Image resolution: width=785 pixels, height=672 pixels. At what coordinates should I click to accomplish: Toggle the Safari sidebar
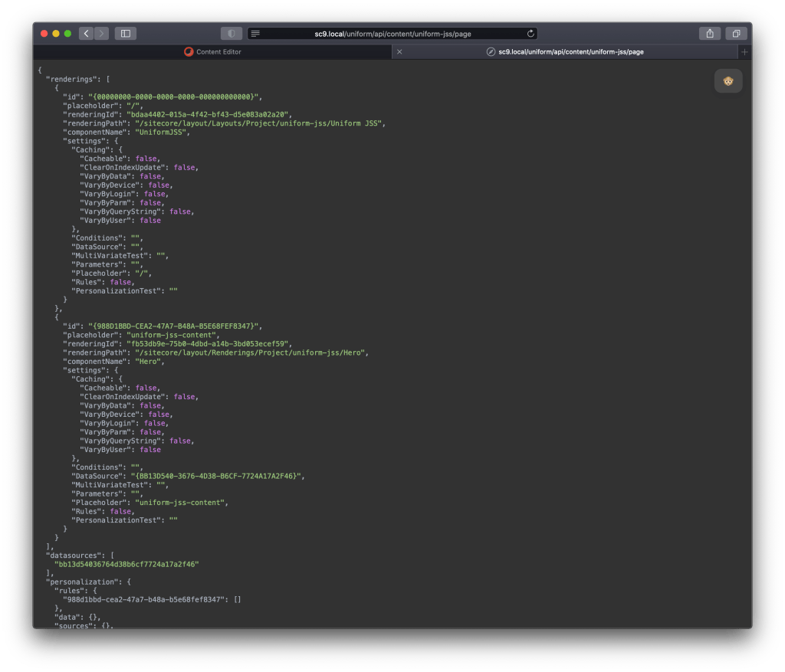(125, 34)
